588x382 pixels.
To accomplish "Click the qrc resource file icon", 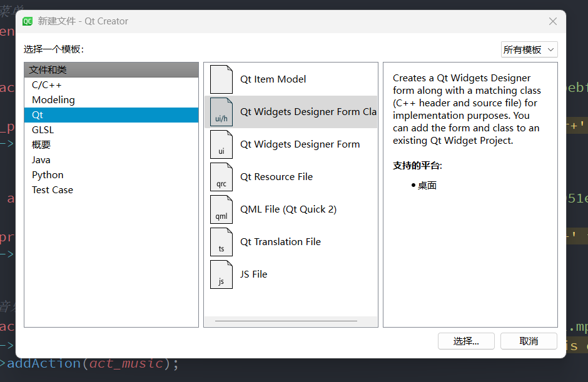I will click(x=221, y=177).
